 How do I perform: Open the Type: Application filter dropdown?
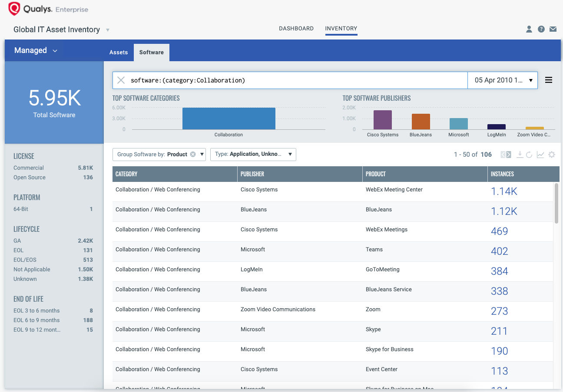(x=253, y=154)
